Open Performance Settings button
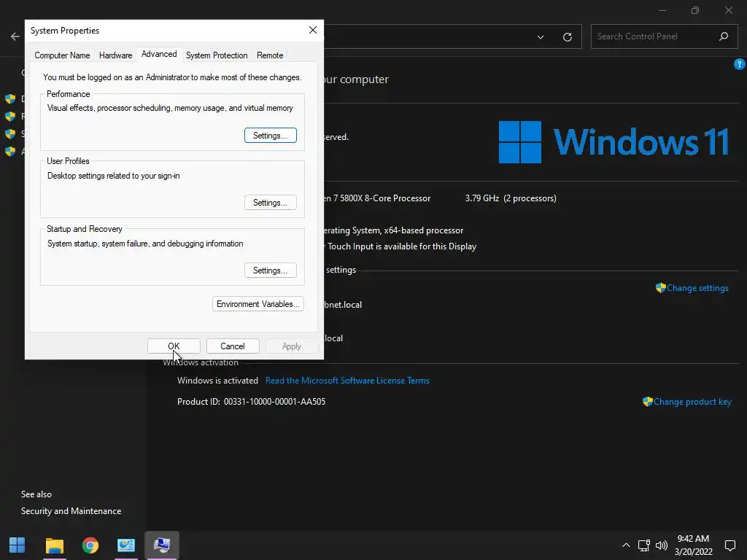 tap(270, 135)
